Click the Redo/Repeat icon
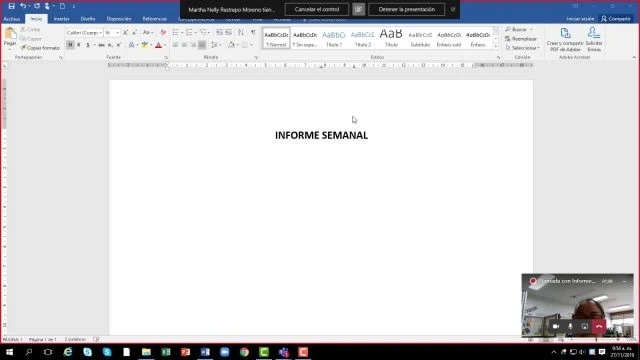 tap(37, 6)
